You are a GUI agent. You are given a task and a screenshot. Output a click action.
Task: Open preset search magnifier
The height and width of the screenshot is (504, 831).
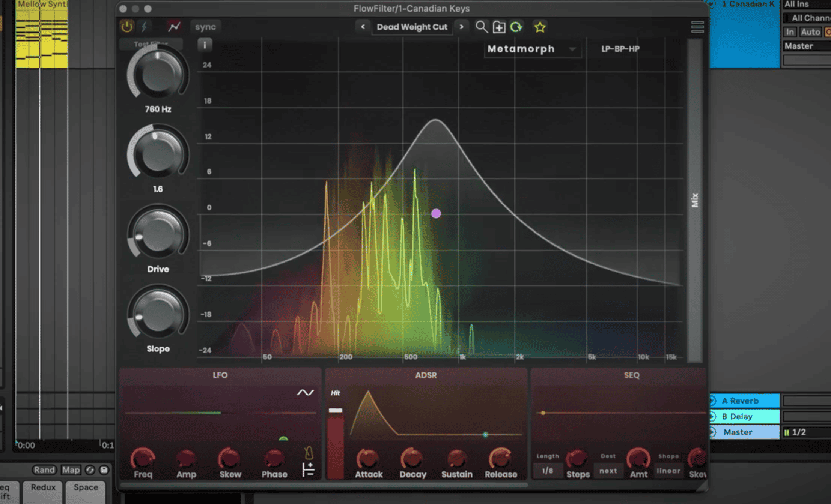[482, 27]
